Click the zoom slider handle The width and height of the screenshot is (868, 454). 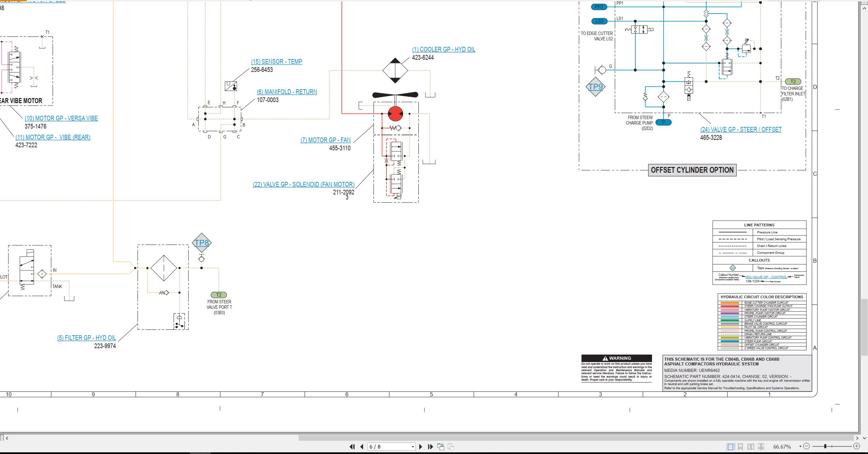click(825, 446)
